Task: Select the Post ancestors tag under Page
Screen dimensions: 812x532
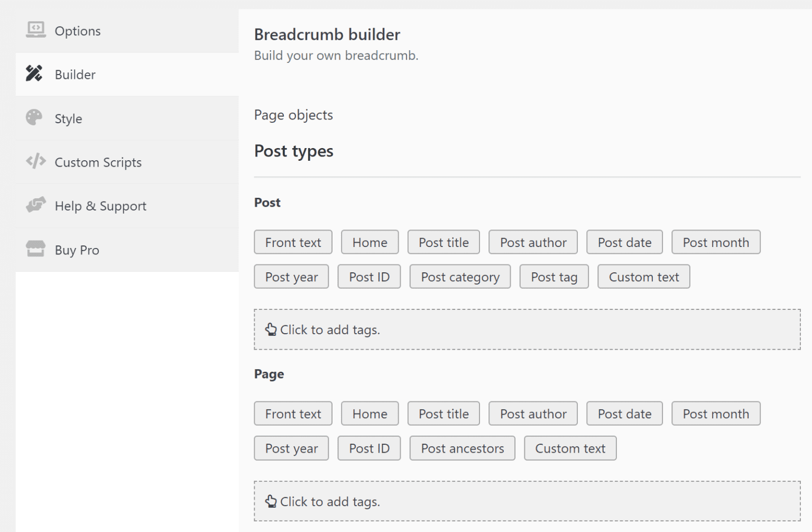Action: click(462, 448)
